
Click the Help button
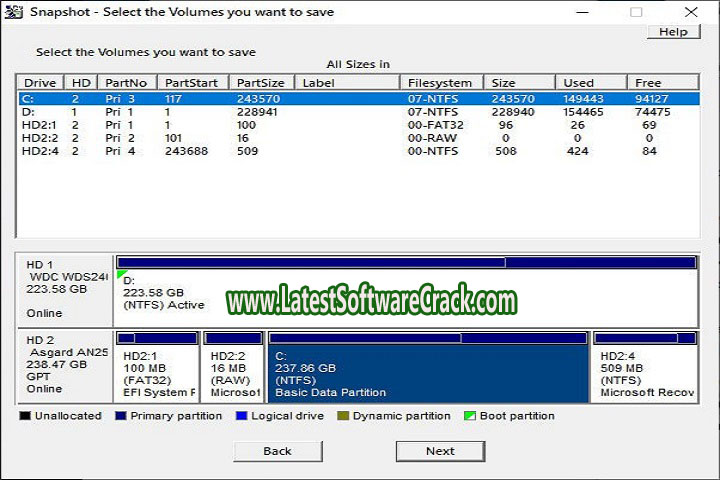673,32
